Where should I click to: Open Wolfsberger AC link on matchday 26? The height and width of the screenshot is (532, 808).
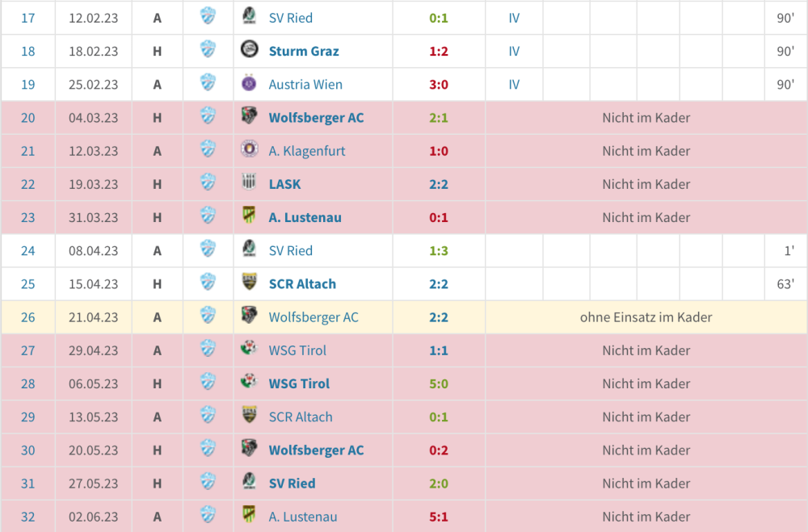click(314, 317)
